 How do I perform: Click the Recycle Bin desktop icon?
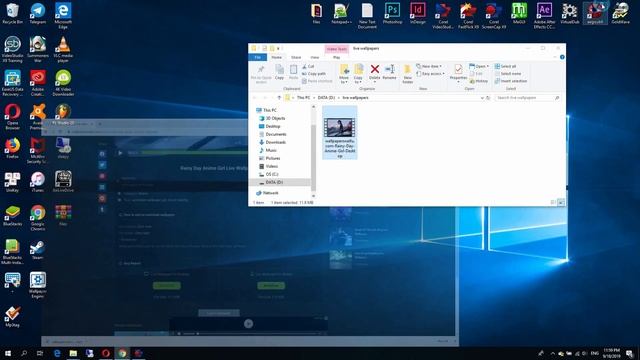coord(12,13)
